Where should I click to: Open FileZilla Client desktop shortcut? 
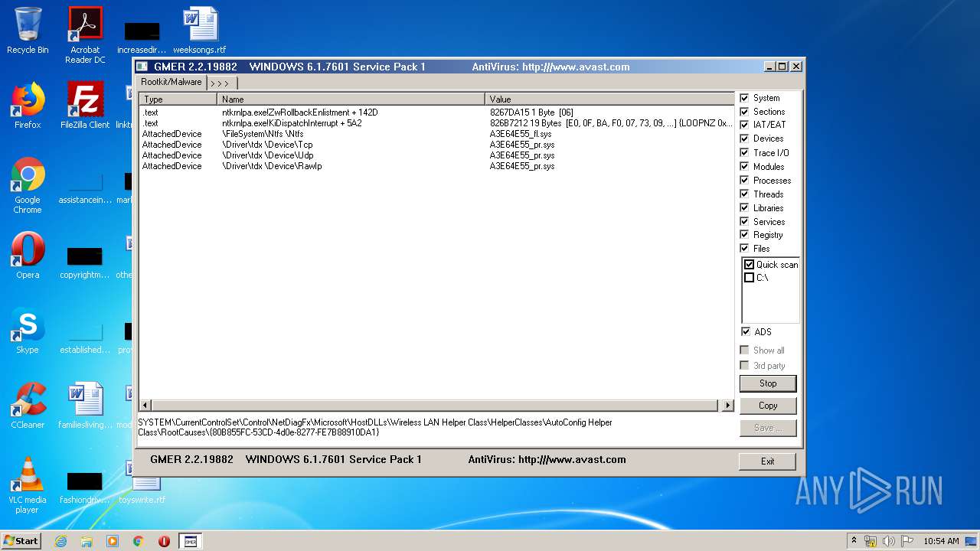pos(85,106)
